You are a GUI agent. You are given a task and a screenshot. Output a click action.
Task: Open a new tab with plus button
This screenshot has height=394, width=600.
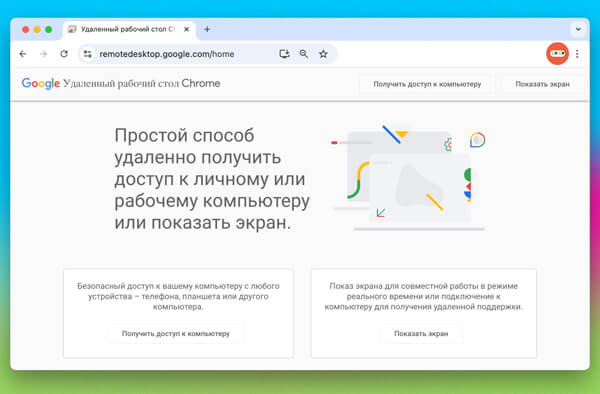(207, 29)
